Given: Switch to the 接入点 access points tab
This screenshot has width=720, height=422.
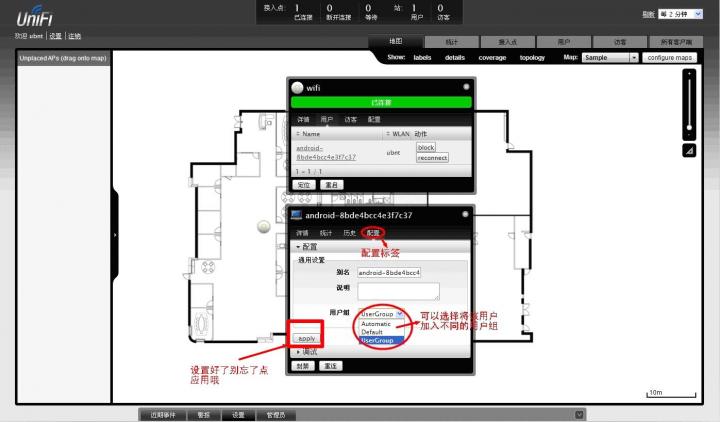Looking at the screenshot, I should tap(507, 42).
